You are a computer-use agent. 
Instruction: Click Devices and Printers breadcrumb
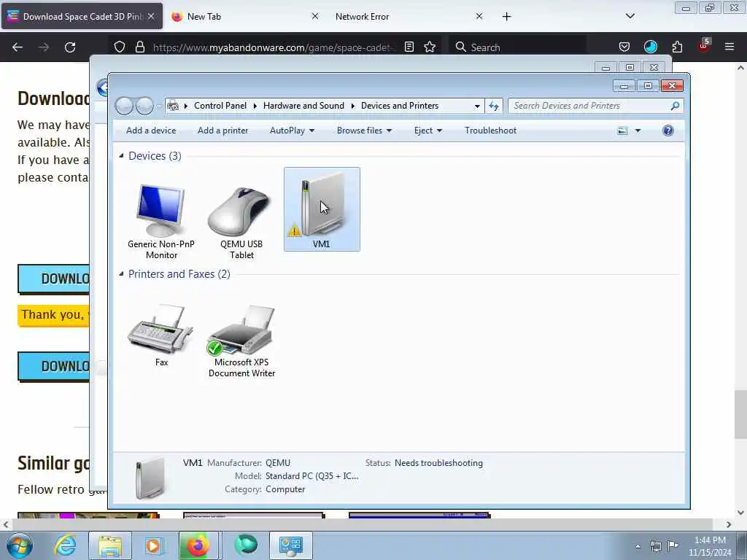click(399, 106)
